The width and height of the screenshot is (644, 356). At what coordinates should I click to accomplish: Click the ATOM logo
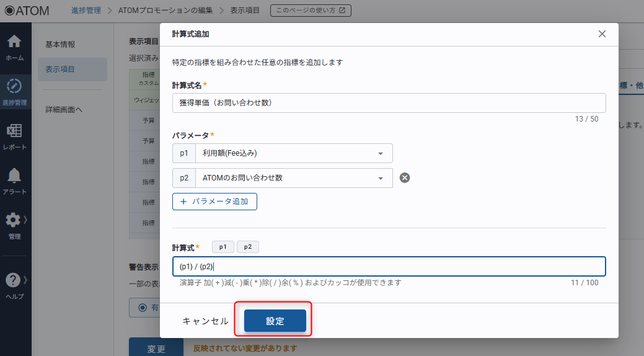click(27, 11)
